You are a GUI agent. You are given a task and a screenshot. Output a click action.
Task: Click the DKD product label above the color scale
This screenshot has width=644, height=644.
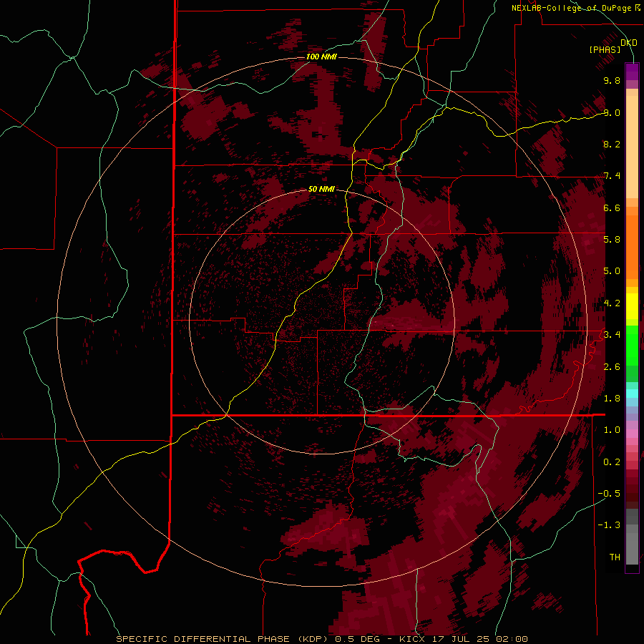pos(628,43)
